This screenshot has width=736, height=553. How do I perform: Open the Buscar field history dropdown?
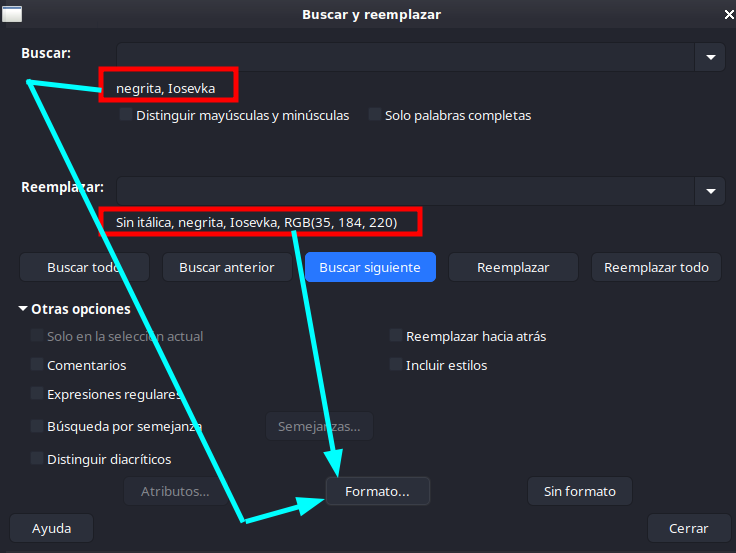[x=710, y=57]
